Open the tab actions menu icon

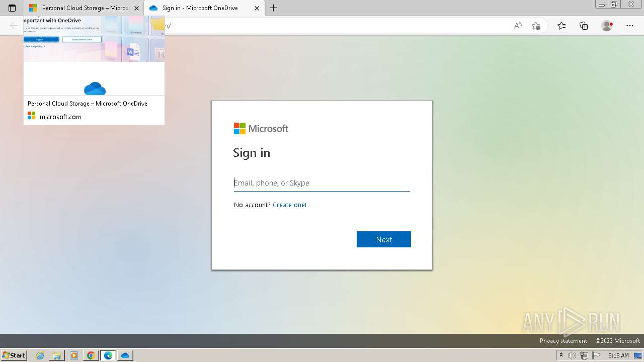12,8
